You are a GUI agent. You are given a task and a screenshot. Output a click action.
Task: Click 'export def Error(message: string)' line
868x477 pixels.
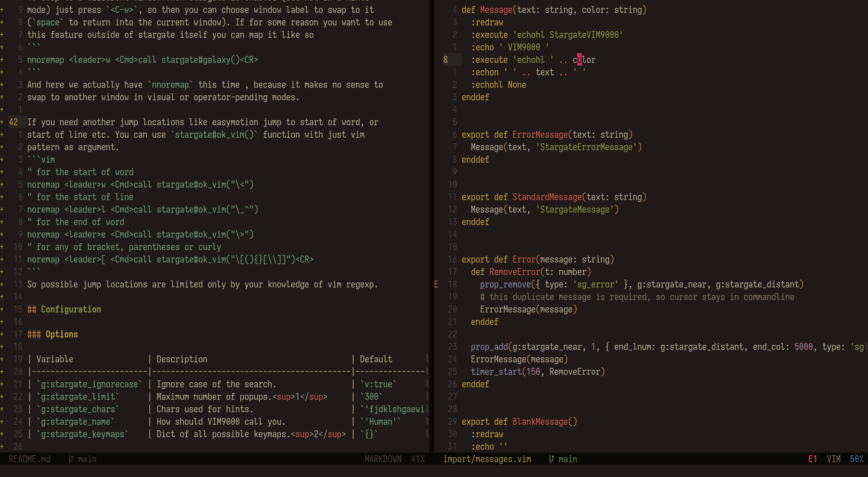(538, 259)
